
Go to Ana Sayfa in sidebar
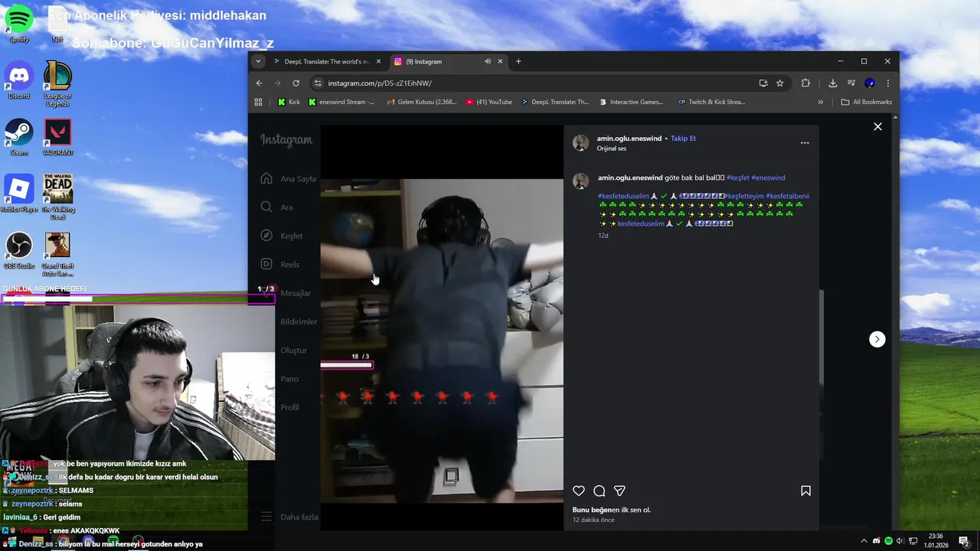point(289,178)
